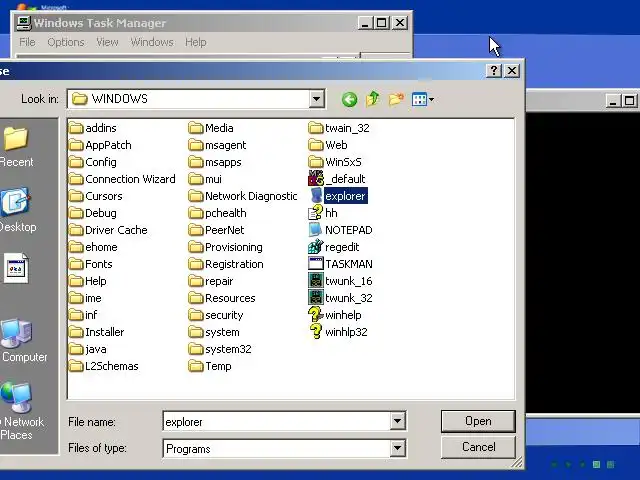
Task: Open Task Manager View menu
Action: click(x=107, y=42)
